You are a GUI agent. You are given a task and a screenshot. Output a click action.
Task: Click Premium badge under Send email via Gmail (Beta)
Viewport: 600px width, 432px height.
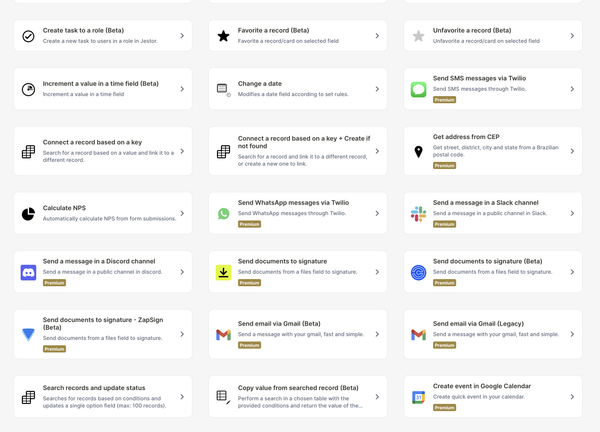249,345
